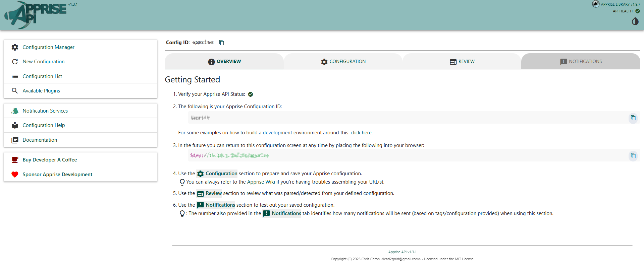The height and width of the screenshot is (266, 644).
Task: Click the Apprise Library version icon
Action: click(x=596, y=4)
